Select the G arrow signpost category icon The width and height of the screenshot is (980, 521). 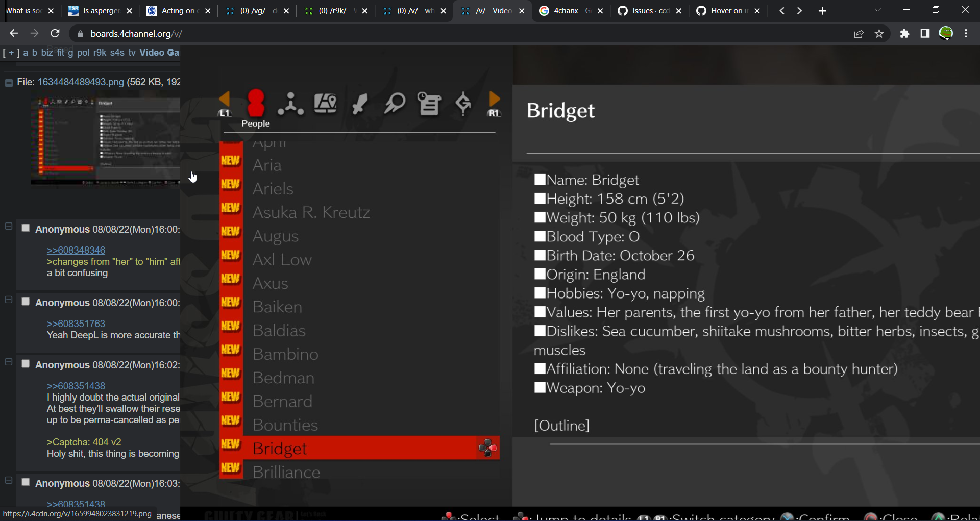pos(463,104)
